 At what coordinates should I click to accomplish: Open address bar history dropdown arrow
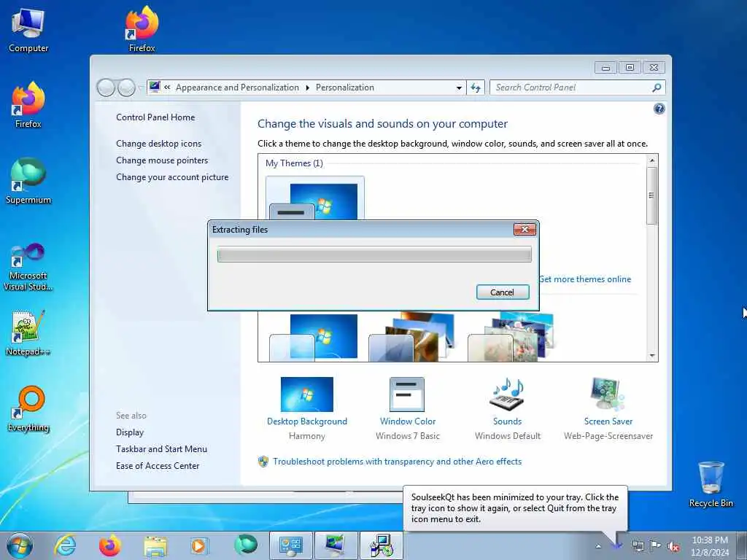(459, 87)
